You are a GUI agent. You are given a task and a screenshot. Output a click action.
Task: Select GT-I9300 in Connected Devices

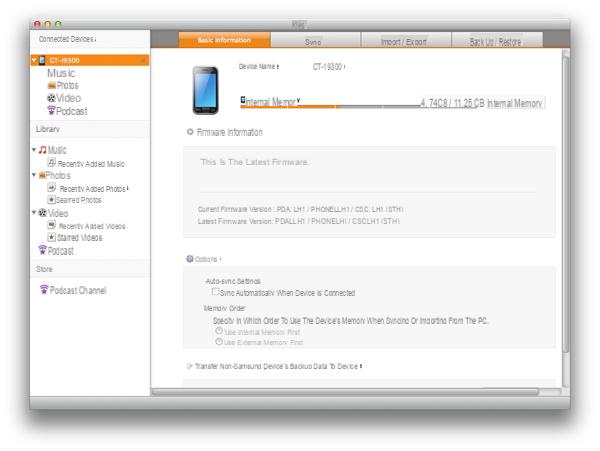point(90,60)
